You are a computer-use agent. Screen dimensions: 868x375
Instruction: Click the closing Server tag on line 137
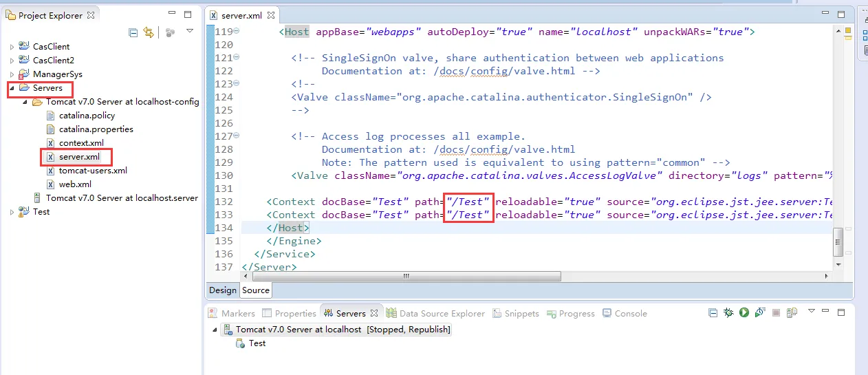coord(269,267)
